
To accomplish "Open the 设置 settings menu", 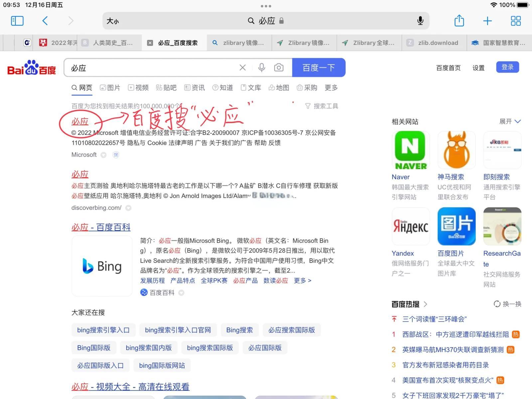I will [478, 68].
